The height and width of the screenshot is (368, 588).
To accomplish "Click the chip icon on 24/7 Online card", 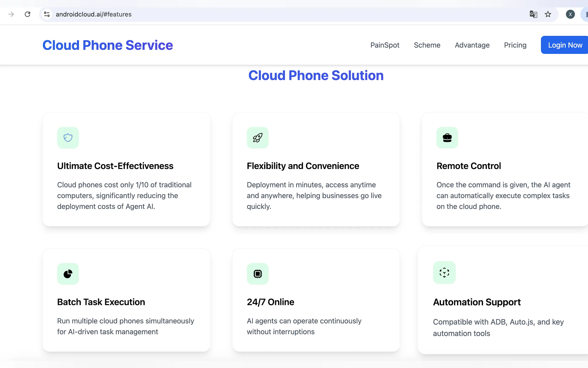I will pyautogui.click(x=257, y=274).
